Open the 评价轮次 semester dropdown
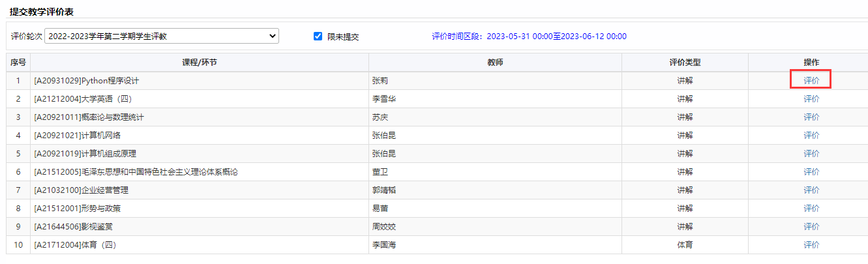Image resolution: width=868 pixels, height=264 pixels. [x=161, y=37]
